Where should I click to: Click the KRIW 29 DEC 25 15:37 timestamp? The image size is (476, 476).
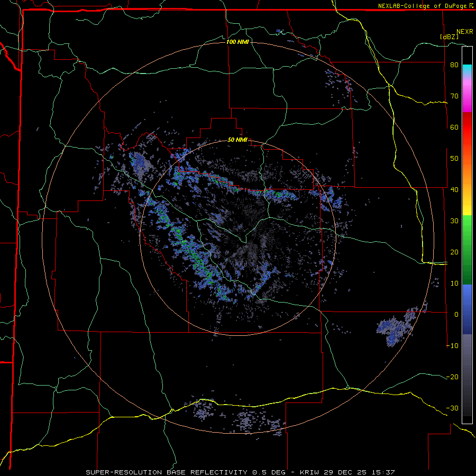(x=347, y=472)
